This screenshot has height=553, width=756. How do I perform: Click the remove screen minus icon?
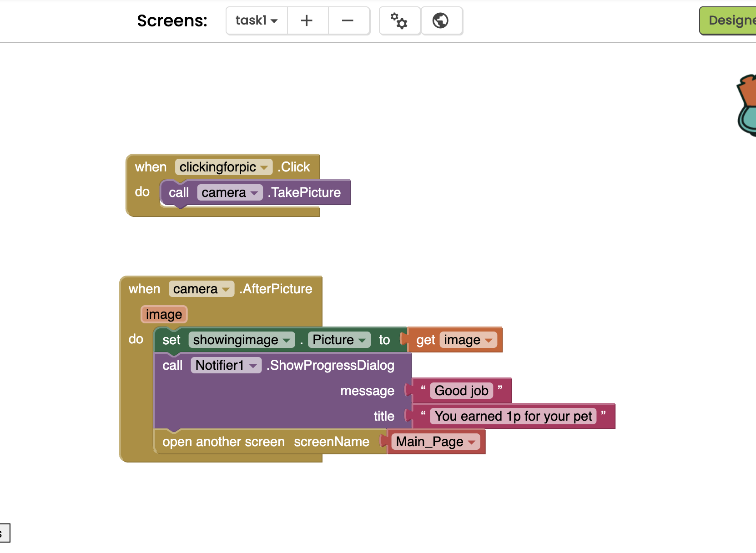(x=348, y=20)
